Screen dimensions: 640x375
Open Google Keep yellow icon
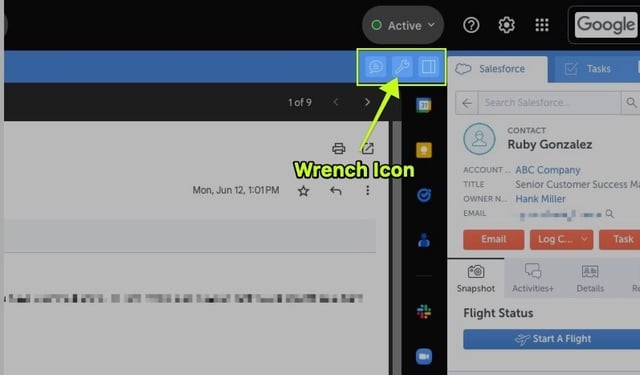pyautogui.click(x=424, y=150)
